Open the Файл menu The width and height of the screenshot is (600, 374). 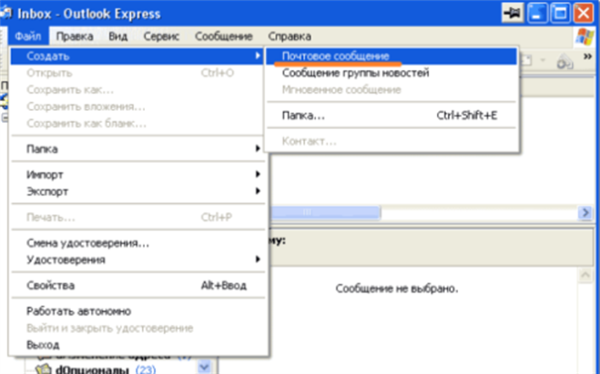pyautogui.click(x=28, y=36)
